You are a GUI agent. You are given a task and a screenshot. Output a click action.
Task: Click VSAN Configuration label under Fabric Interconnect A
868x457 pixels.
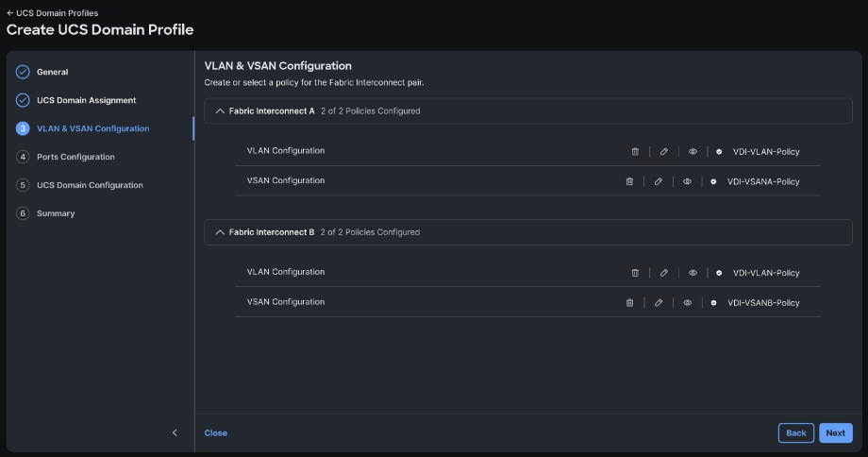[286, 180]
